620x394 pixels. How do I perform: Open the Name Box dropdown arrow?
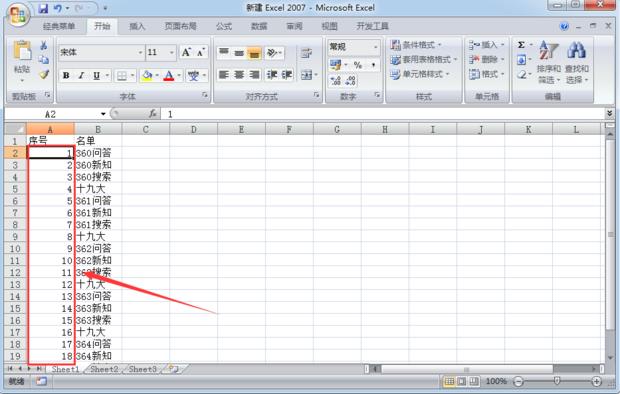[103, 114]
